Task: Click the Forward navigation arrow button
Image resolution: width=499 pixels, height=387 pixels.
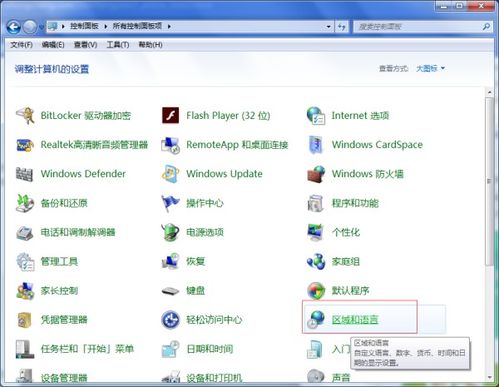Action: coord(30,27)
